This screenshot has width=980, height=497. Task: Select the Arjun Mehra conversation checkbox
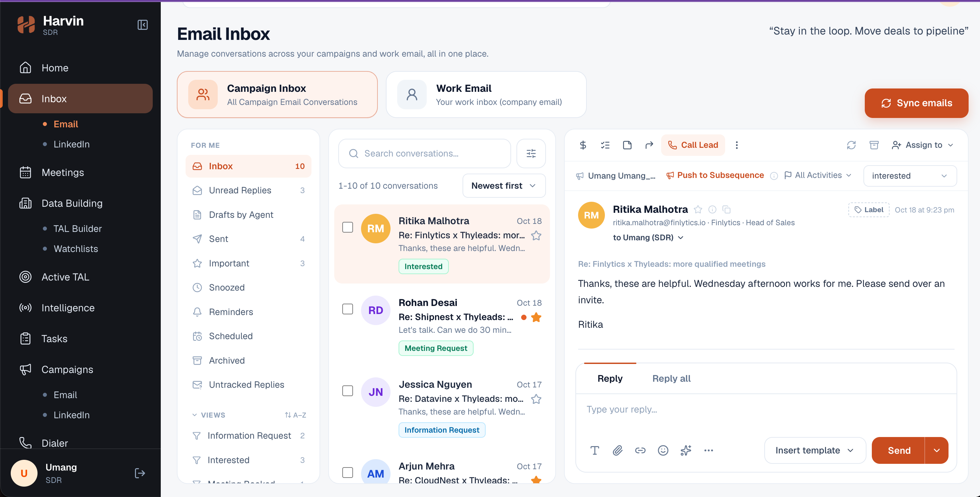point(347,473)
